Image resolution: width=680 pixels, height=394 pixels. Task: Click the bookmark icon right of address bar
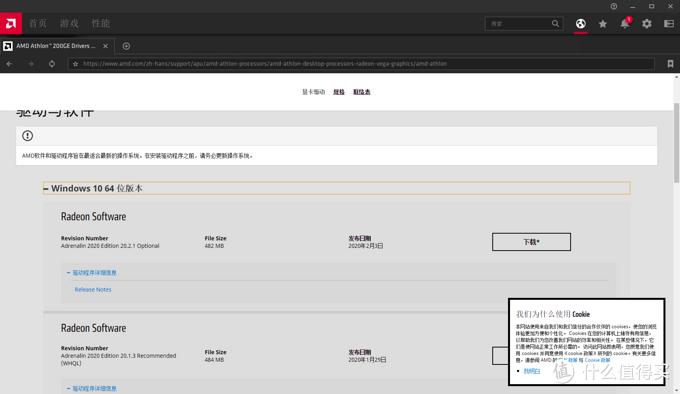670,64
